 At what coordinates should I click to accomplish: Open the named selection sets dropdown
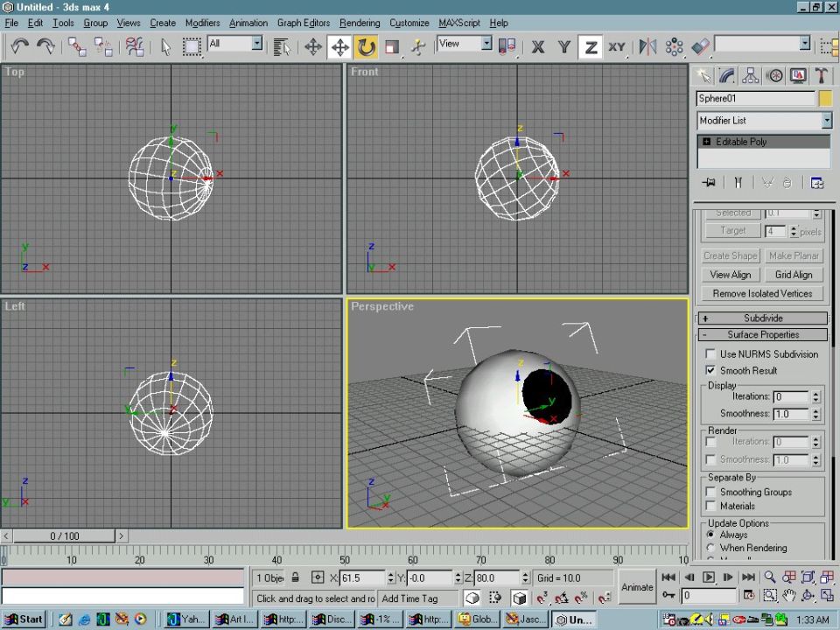point(805,44)
